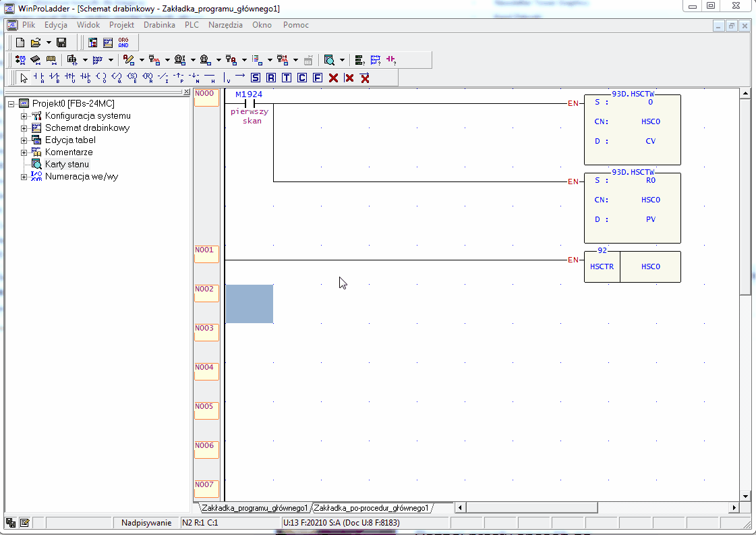Select Komentarze in the project tree
This screenshot has width=756, height=535.
69,152
